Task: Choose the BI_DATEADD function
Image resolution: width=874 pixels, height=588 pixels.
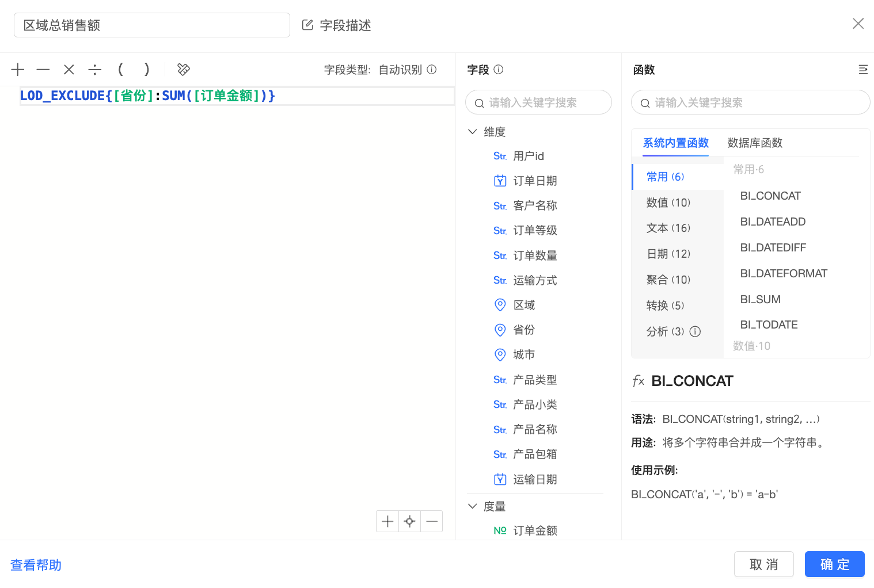Action: point(773,222)
